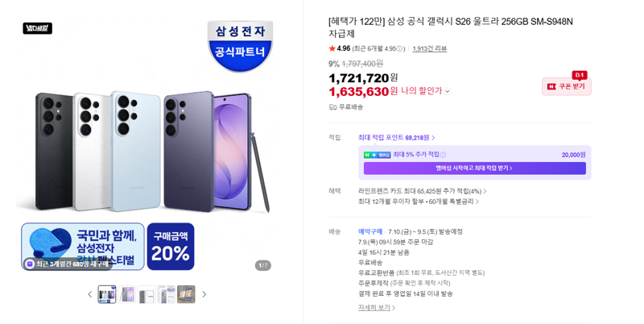Open the 12-month interest-free installment details
The image size is (644, 324).
click(x=418, y=201)
